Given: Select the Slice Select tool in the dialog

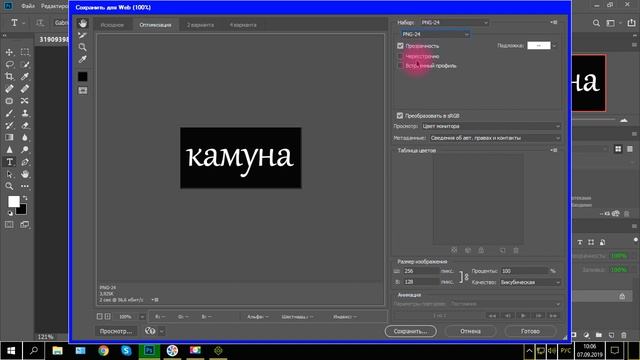Looking at the screenshot, I should pos(83,35).
